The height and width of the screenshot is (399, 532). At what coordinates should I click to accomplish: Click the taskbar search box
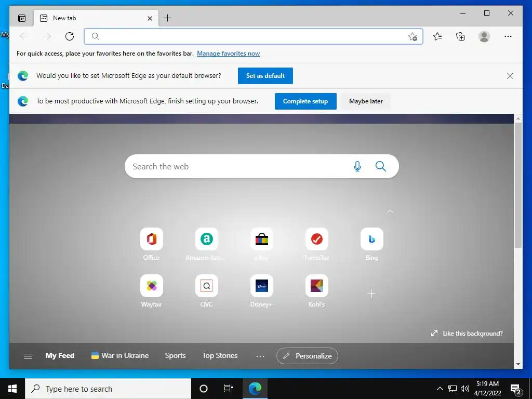pyautogui.click(x=108, y=389)
